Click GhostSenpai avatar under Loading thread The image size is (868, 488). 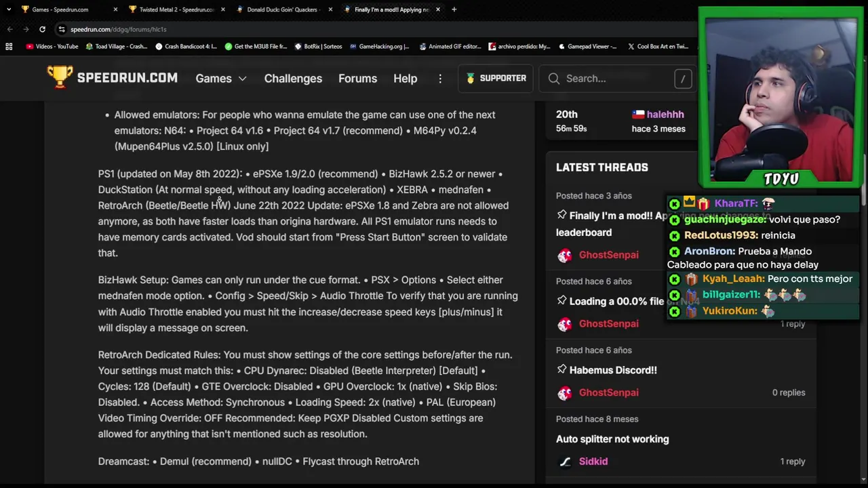point(564,324)
